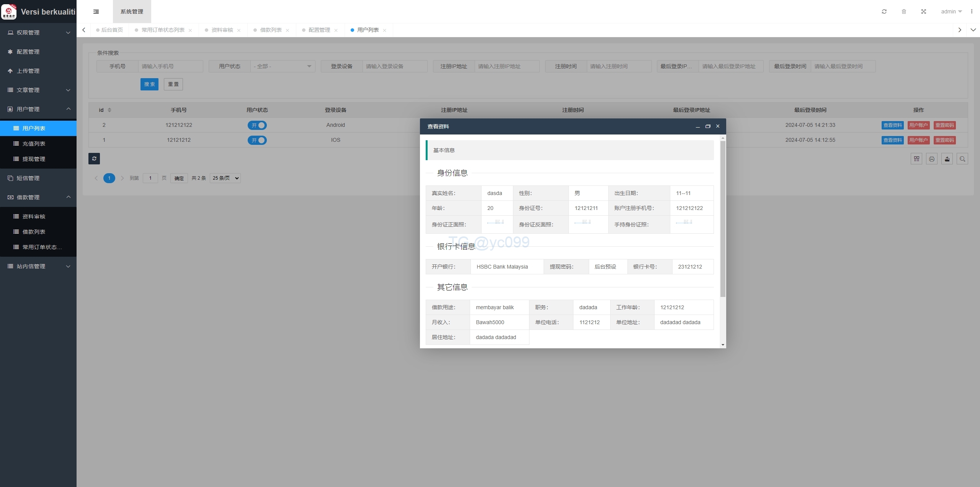This screenshot has height=487, width=980.
Task: Switch to the 借款列表 tab
Action: (271, 30)
